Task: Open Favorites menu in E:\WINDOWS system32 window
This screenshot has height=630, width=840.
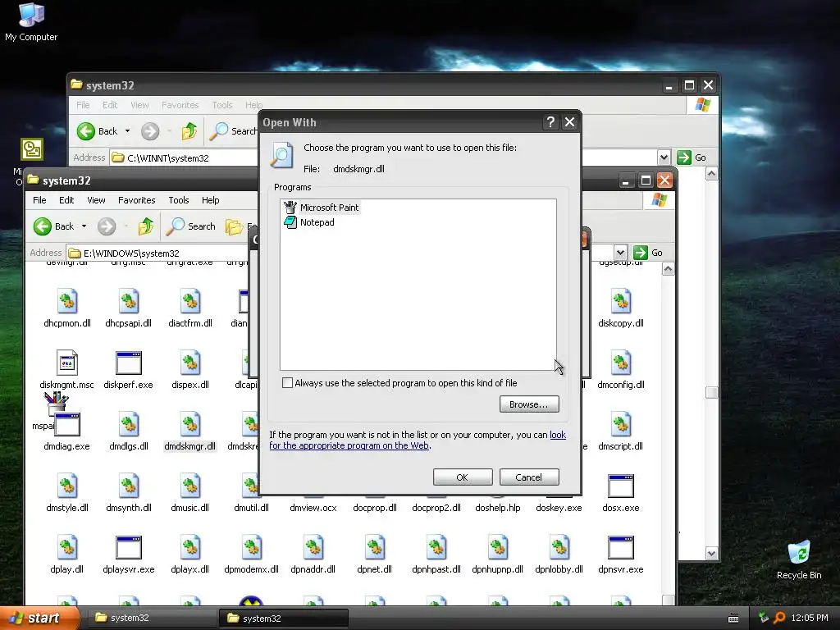Action: [137, 200]
